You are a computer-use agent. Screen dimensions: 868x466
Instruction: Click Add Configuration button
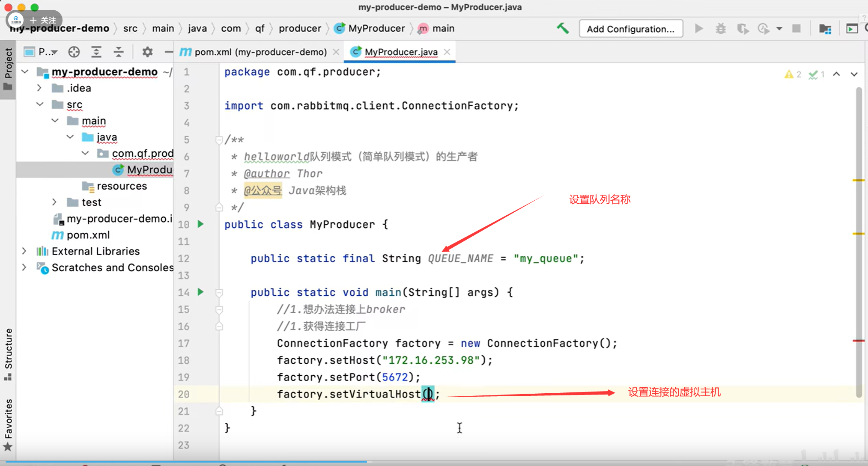click(630, 29)
